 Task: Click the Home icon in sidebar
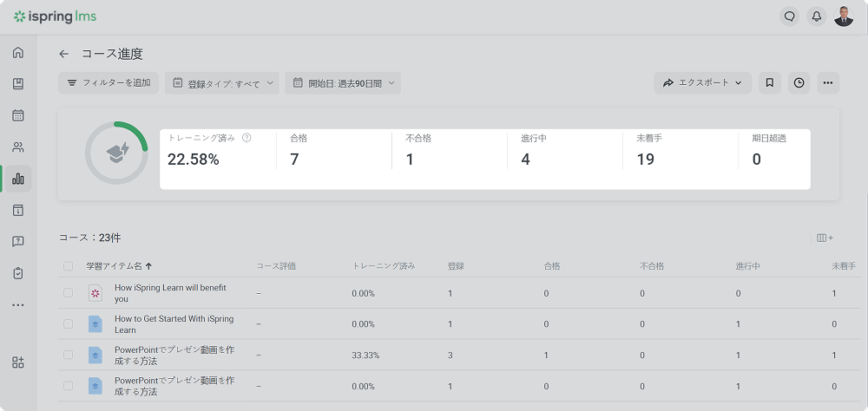18,53
